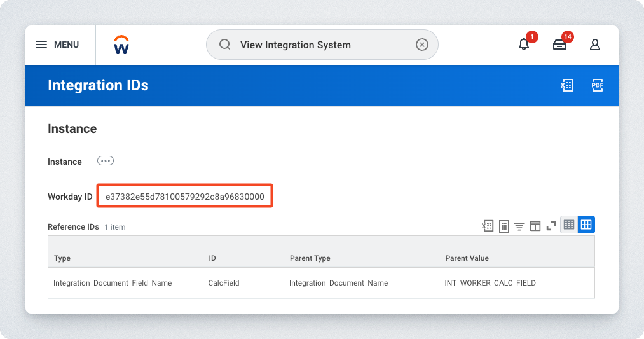Switch to compact list table view
Image resolution: width=644 pixels, height=339 pixels.
click(x=569, y=225)
